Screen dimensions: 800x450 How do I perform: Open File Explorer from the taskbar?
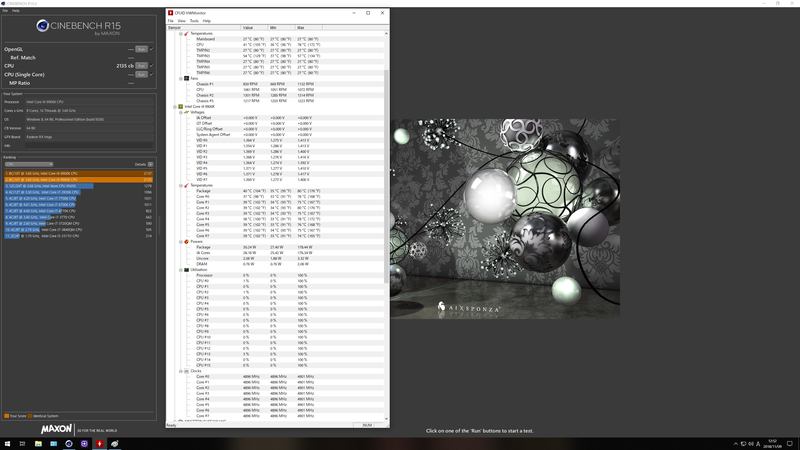click(x=38, y=444)
